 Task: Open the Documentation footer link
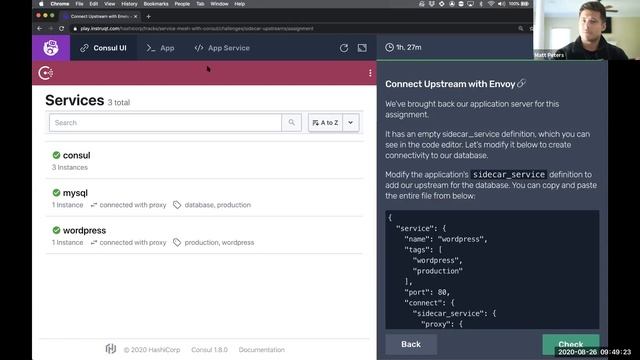point(262,350)
